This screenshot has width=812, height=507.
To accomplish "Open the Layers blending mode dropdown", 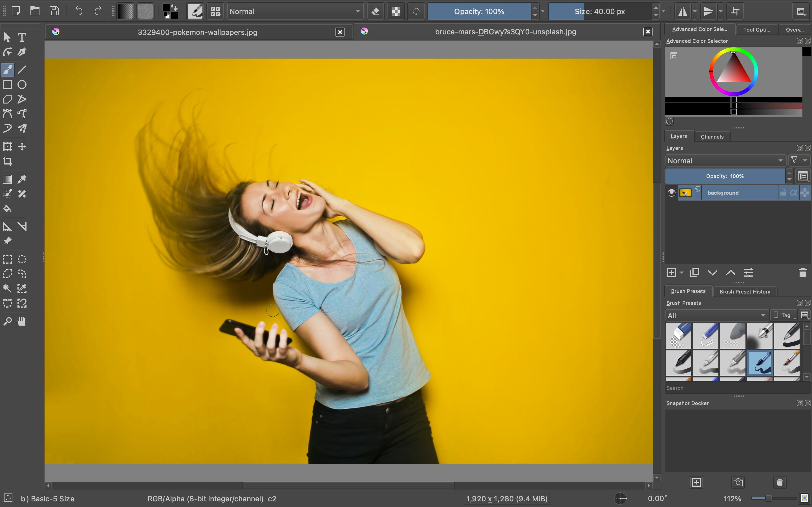I will tap(725, 161).
